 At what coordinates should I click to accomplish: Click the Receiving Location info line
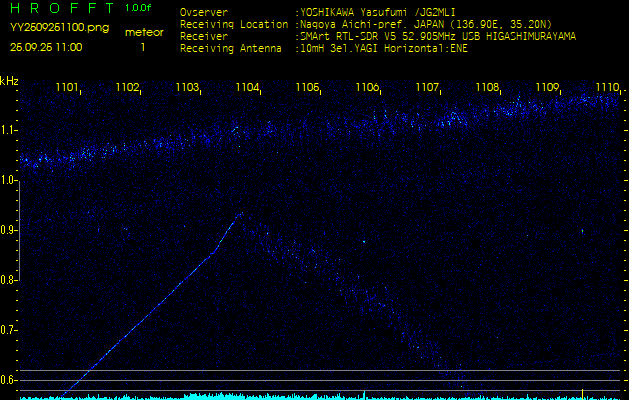pyautogui.click(x=365, y=24)
